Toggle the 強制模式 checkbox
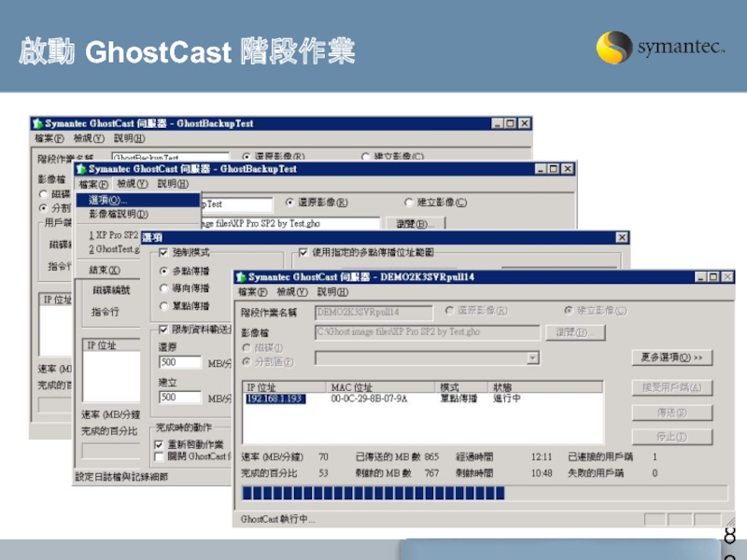Viewport: 747px width, 560px height. tap(163, 252)
